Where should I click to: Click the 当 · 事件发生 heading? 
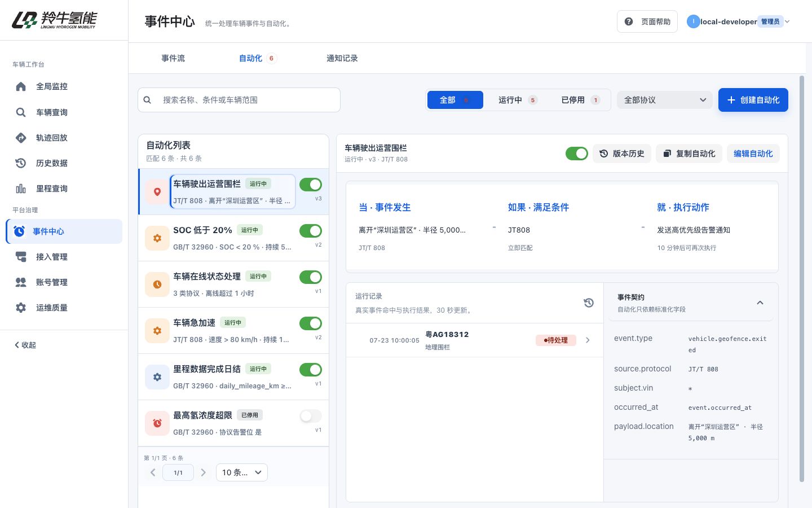click(x=385, y=207)
